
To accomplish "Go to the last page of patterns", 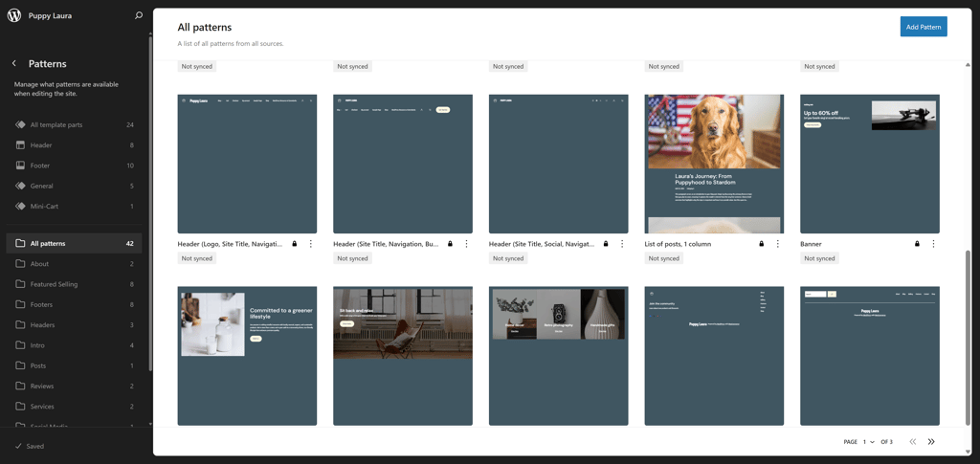I will click(931, 442).
